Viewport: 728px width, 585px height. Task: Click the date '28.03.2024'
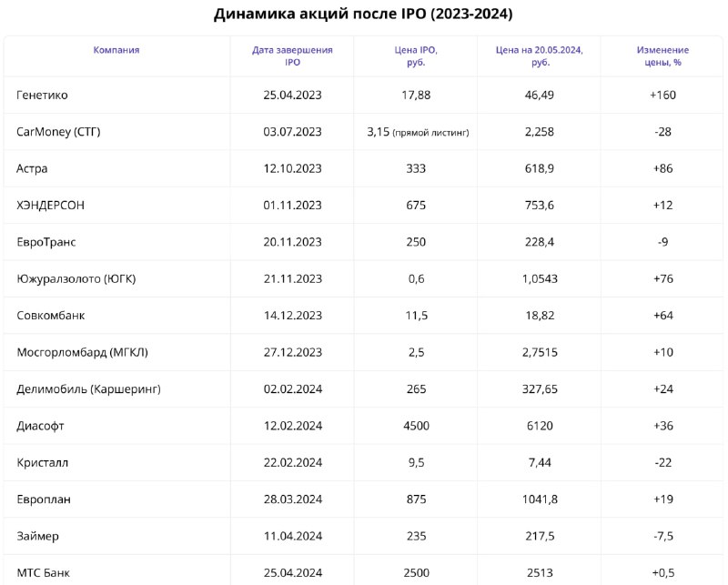click(x=292, y=499)
